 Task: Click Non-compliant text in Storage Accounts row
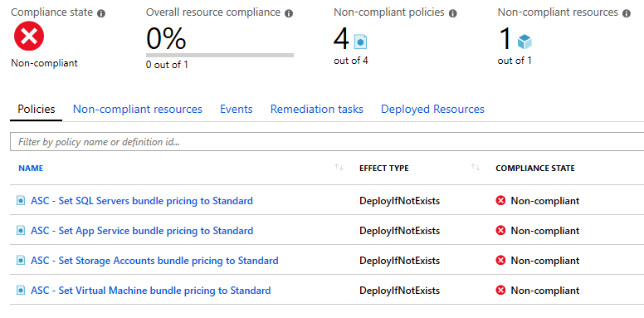pyautogui.click(x=545, y=261)
